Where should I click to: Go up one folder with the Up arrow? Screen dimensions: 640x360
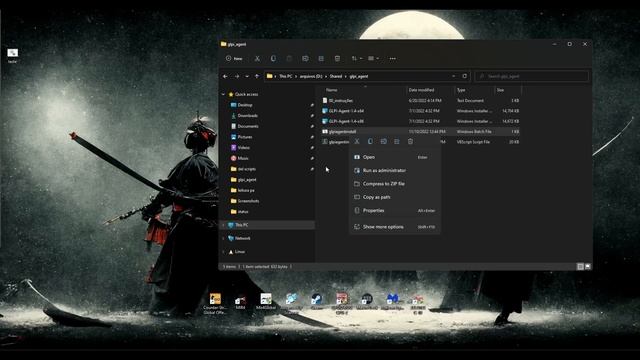[257, 76]
